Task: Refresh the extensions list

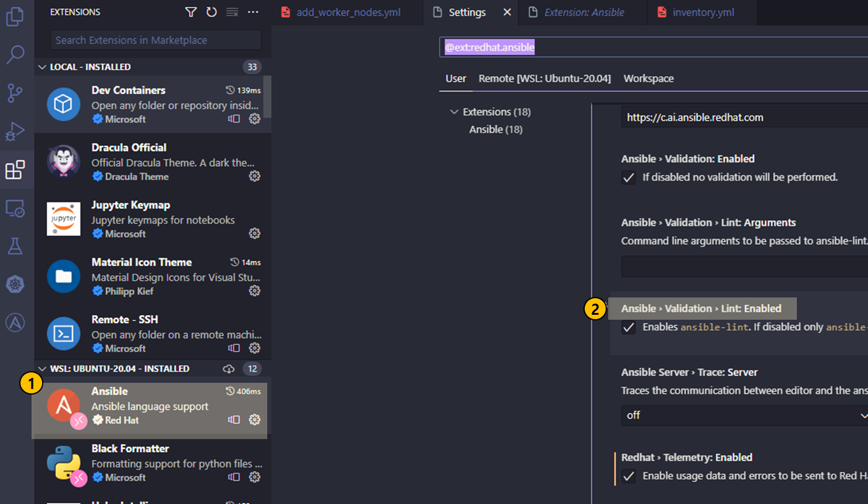Action: (212, 12)
